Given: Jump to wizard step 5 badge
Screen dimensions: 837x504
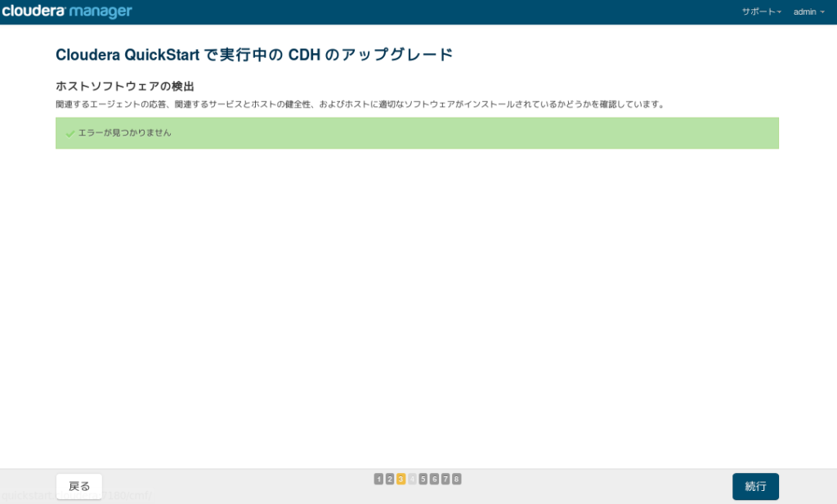Looking at the screenshot, I should click(x=423, y=479).
